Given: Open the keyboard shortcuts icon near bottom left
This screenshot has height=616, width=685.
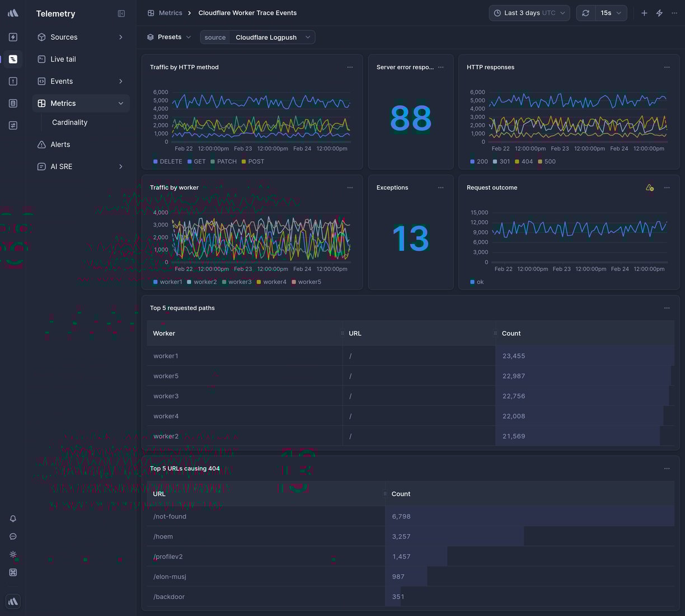Looking at the screenshot, I should (12, 572).
